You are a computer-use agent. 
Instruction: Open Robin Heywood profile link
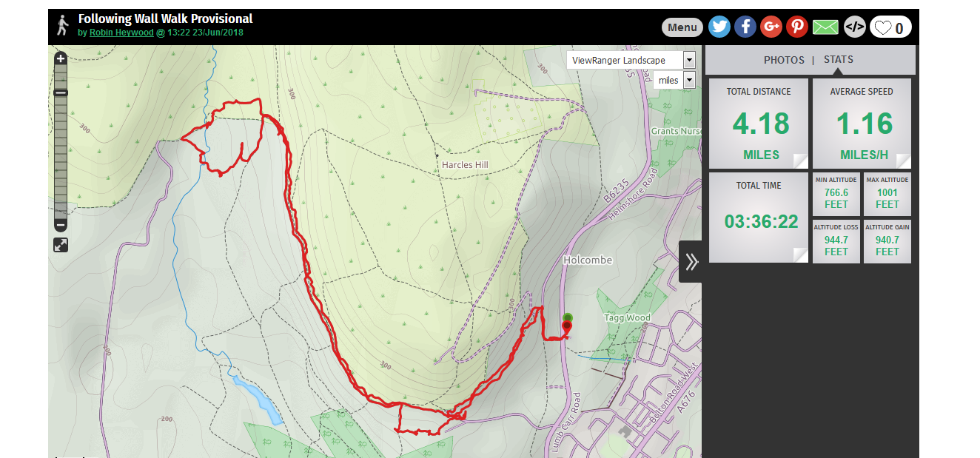(x=121, y=33)
